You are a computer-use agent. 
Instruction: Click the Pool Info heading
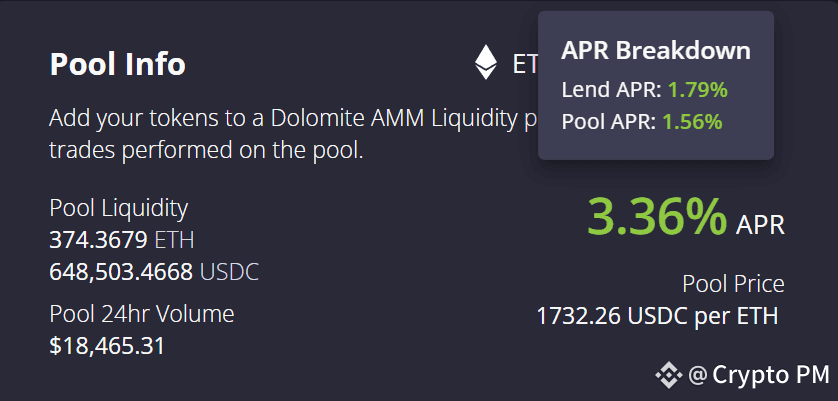(118, 64)
